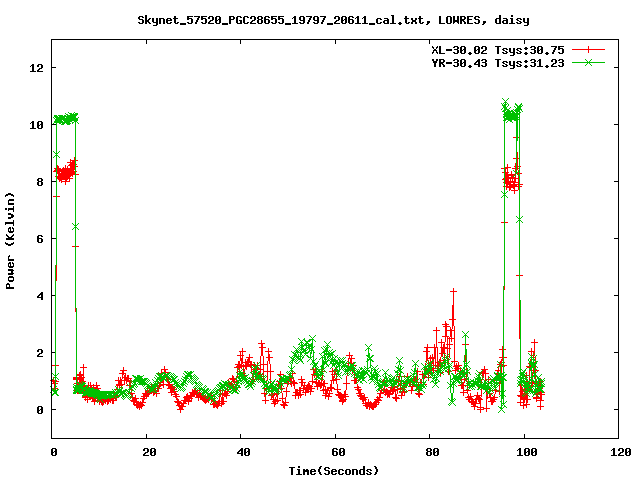Click the x-axis tick label 100
Screen dimensions: 640x480
[527, 452]
